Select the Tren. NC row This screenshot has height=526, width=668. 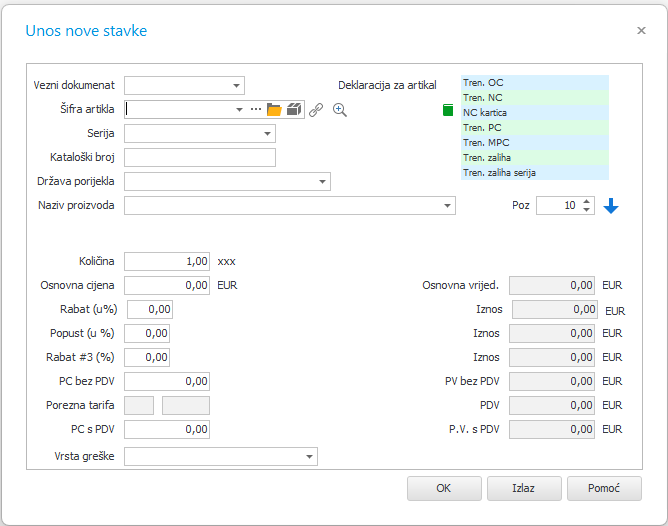pos(535,98)
